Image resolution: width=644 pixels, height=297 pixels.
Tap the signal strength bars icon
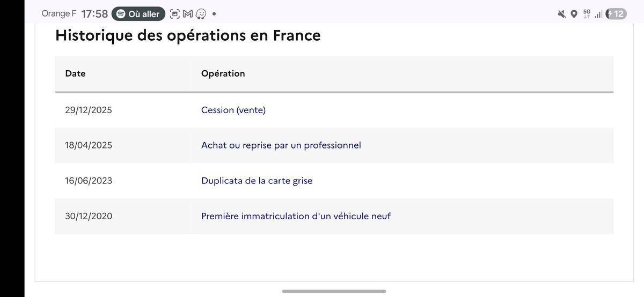[598, 14]
